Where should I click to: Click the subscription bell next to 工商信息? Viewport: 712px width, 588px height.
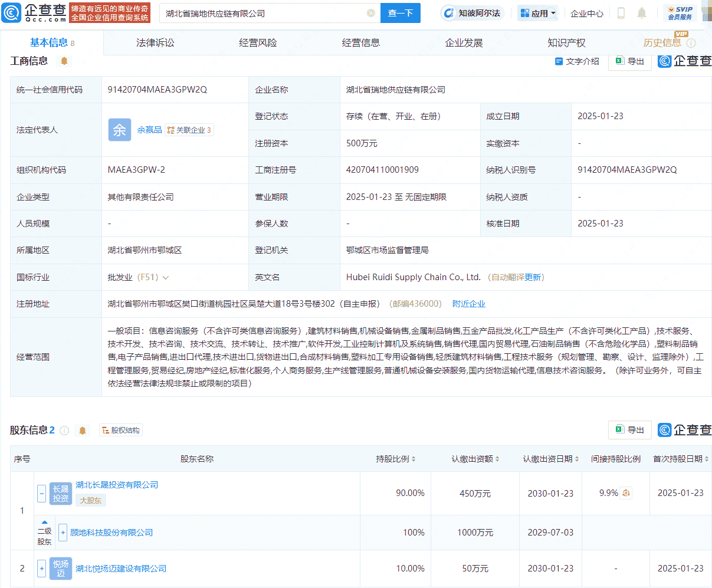64,61
